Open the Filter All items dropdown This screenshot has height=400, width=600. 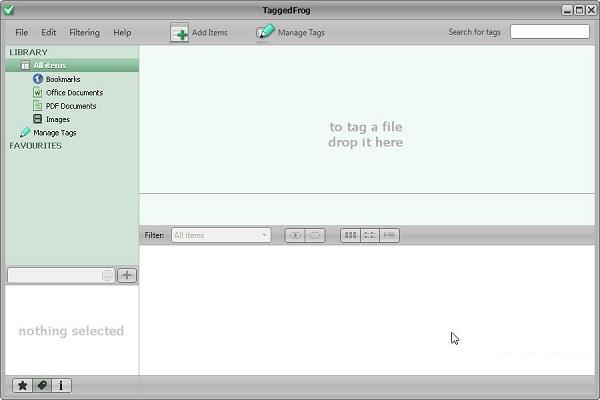point(221,235)
